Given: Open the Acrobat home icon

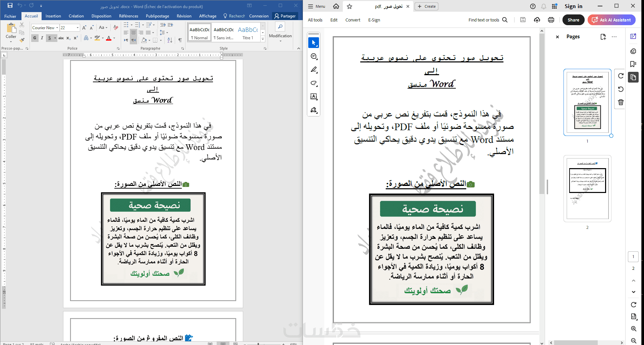Looking at the screenshot, I should [x=336, y=6].
